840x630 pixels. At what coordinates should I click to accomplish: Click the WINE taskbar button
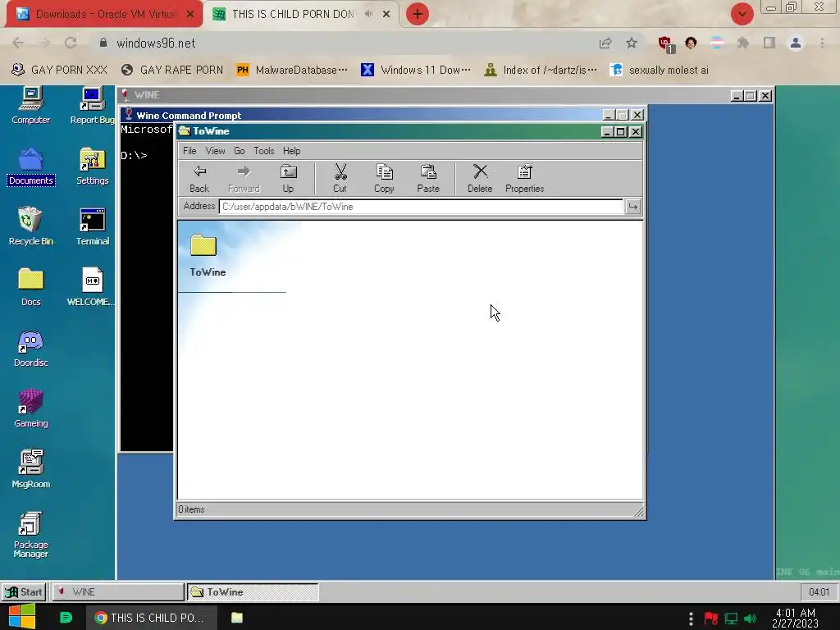[x=118, y=592]
